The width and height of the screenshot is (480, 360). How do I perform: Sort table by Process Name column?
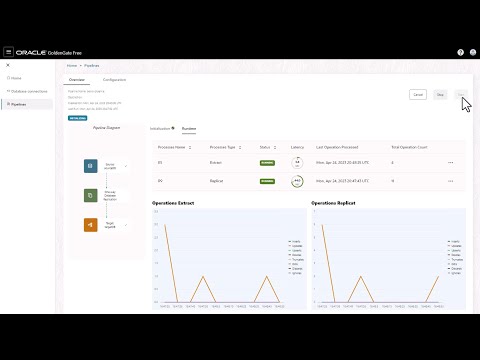tap(190, 147)
